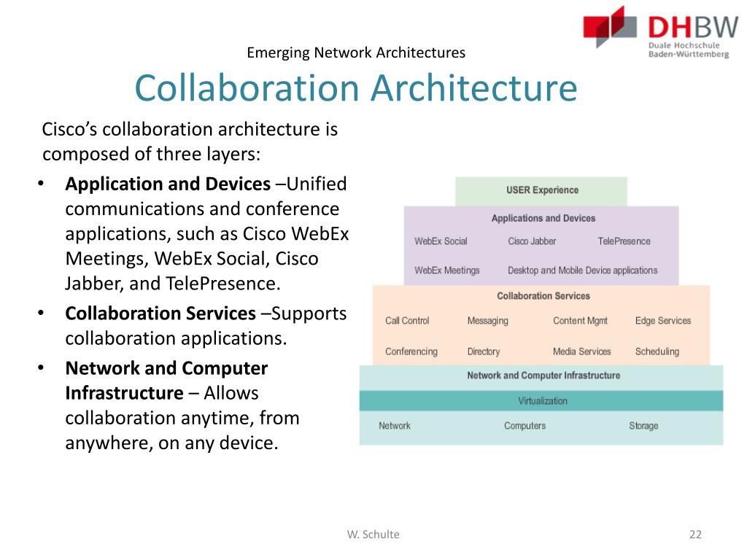
Task: Select 'Content Mgmt' in the diagram
Action: [x=580, y=321]
